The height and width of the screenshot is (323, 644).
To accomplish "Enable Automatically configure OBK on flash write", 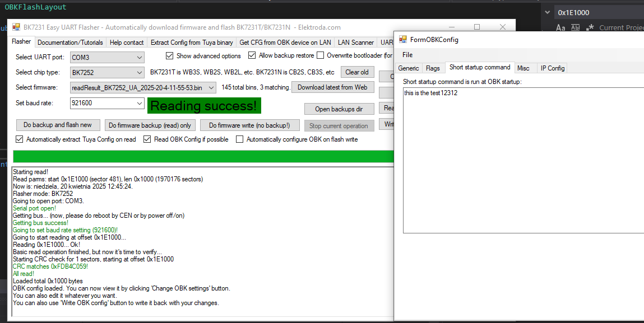I will point(239,139).
